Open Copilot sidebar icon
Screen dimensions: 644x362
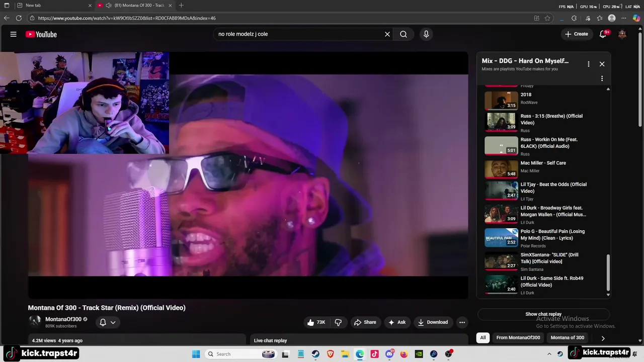pyautogui.click(x=636, y=18)
